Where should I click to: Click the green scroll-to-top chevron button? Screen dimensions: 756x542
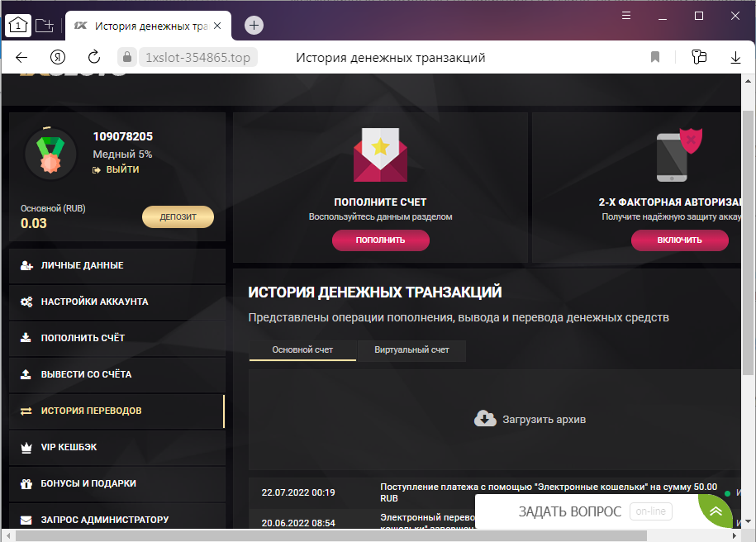[716, 511]
